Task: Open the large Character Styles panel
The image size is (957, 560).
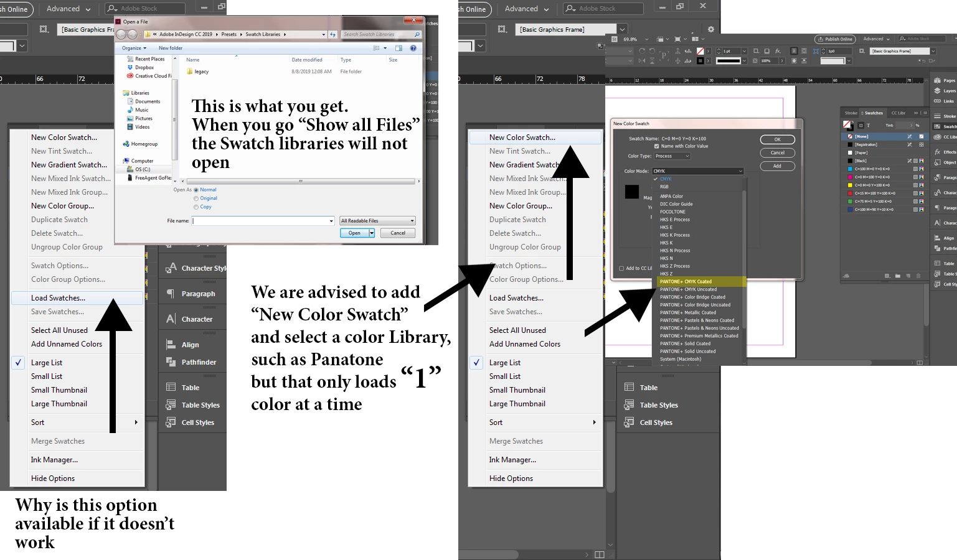Action: (195, 268)
